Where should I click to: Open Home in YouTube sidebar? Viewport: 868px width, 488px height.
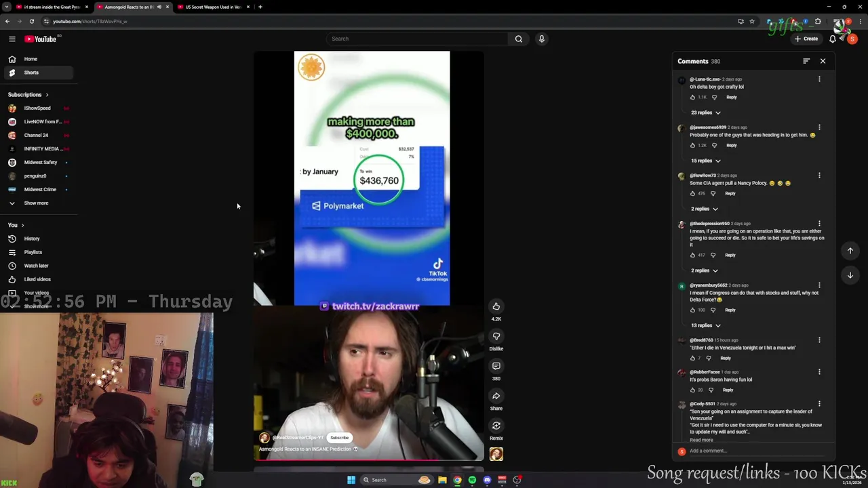[x=39, y=59]
